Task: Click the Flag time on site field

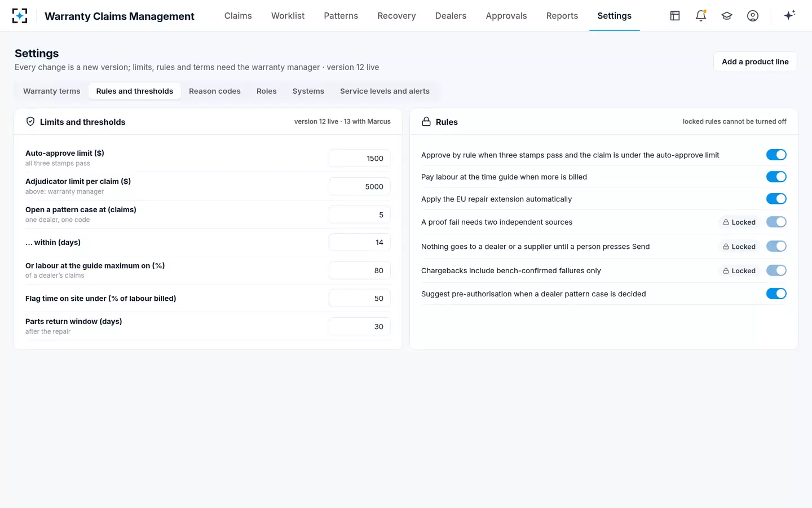Action: pyautogui.click(x=360, y=299)
